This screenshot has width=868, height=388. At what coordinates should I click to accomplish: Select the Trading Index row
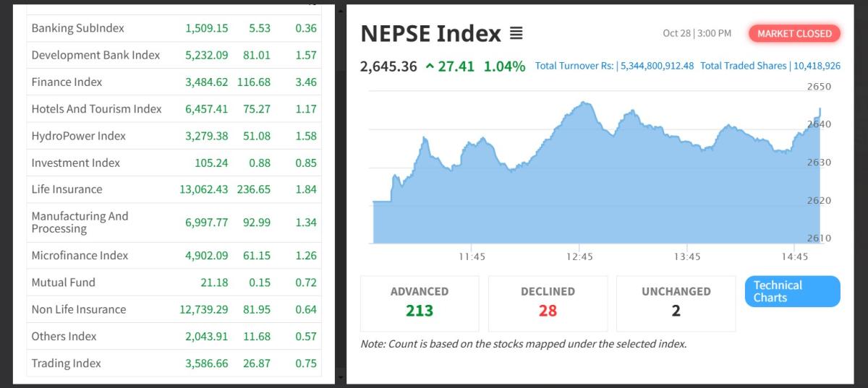(66, 363)
